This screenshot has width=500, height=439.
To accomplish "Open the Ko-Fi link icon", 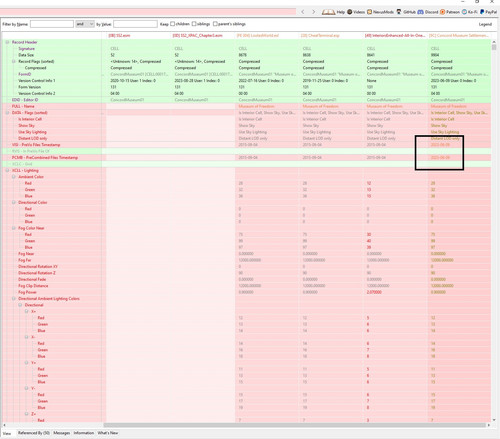I will [x=464, y=12].
